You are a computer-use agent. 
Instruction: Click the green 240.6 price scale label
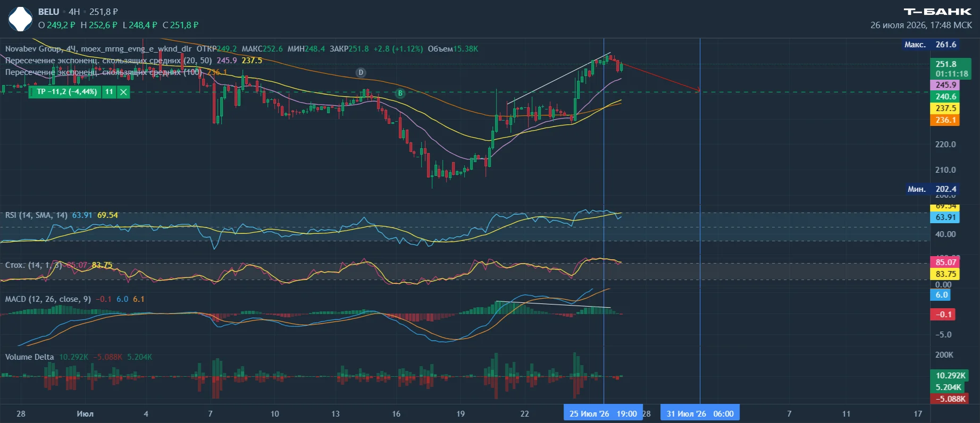tap(945, 97)
